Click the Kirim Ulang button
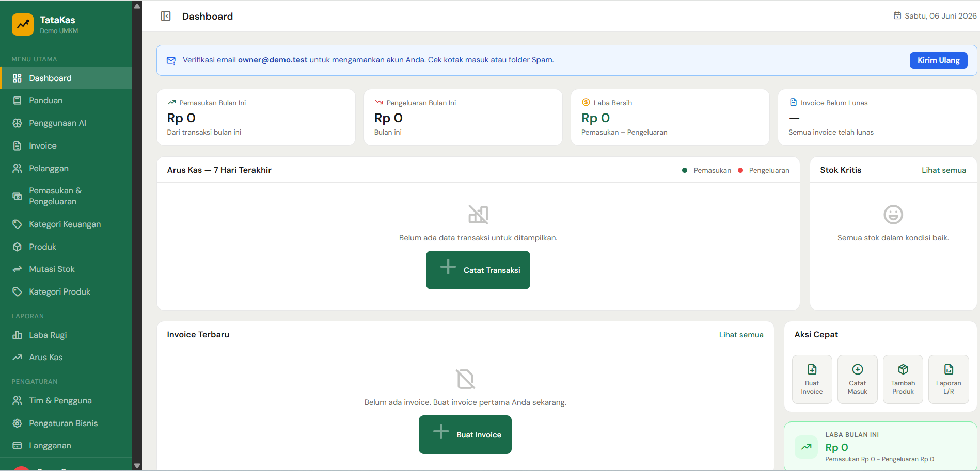This screenshot has height=471, width=980. pos(938,60)
